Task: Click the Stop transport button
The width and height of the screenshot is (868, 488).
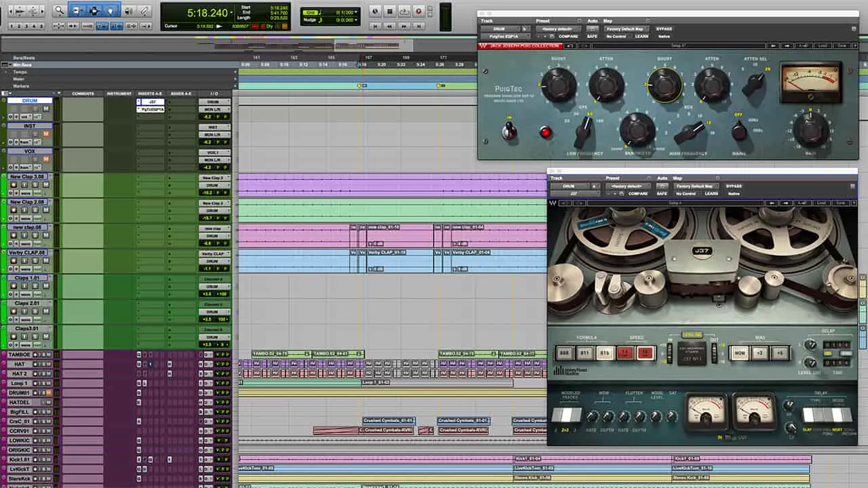Action: click(x=390, y=11)
